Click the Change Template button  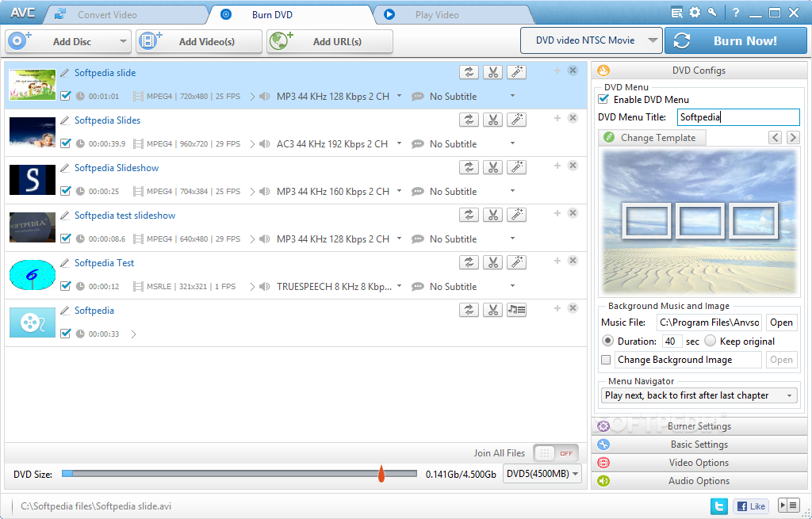tap(652, 138)
